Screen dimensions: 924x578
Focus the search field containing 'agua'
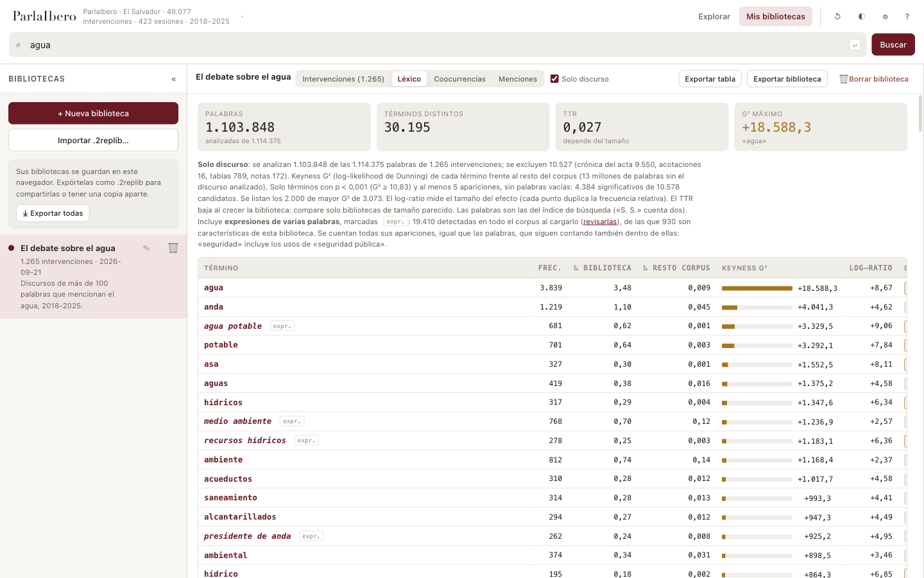click(x=438, y=45)
